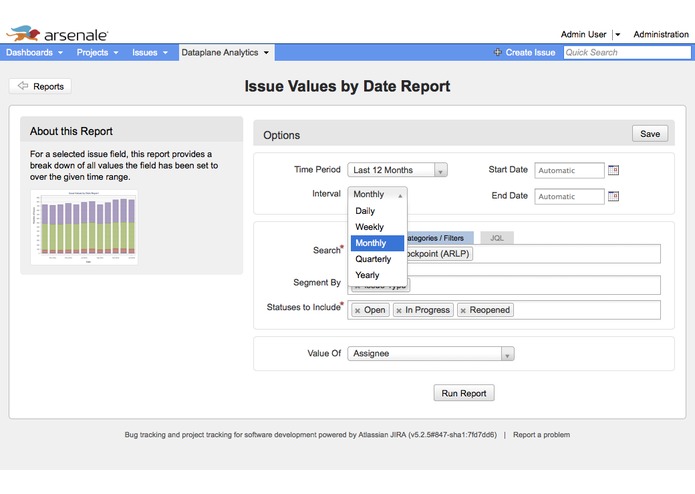Click the Issue Values by Date Report heading
This screenshot has width=695, height=494.
[347, 86]
